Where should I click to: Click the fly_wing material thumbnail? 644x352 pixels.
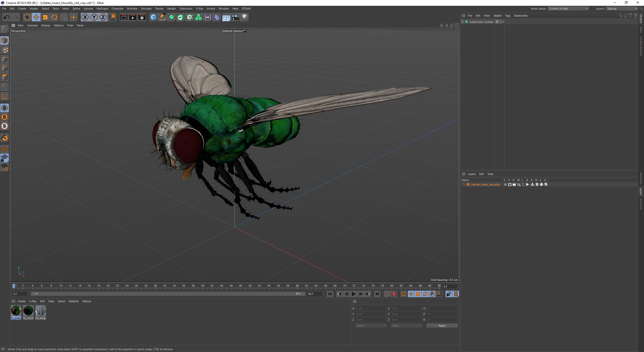tap(40, 310)
